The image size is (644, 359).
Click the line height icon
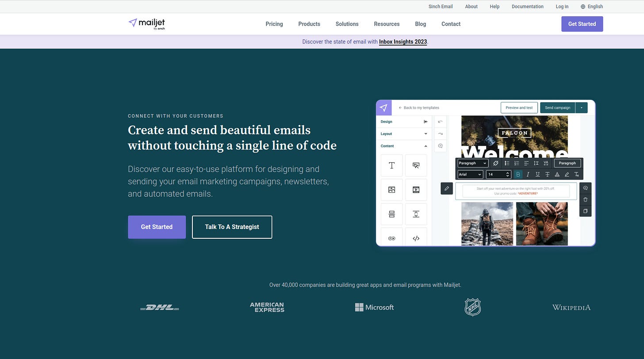[536, 163]
